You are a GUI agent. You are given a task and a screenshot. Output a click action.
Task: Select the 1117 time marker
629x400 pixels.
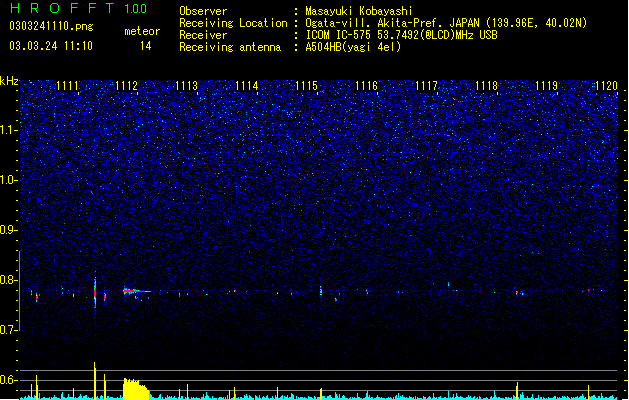[426, 86]
